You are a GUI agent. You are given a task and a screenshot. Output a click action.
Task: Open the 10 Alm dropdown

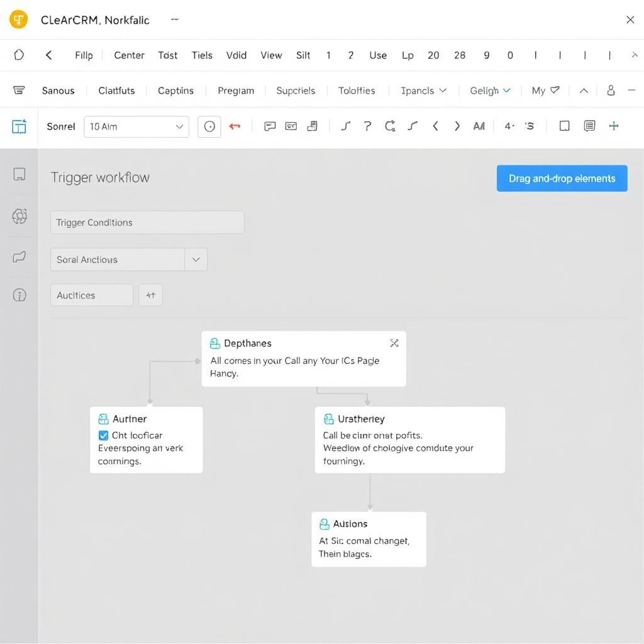pyautogui.click(x=136, y=126)
